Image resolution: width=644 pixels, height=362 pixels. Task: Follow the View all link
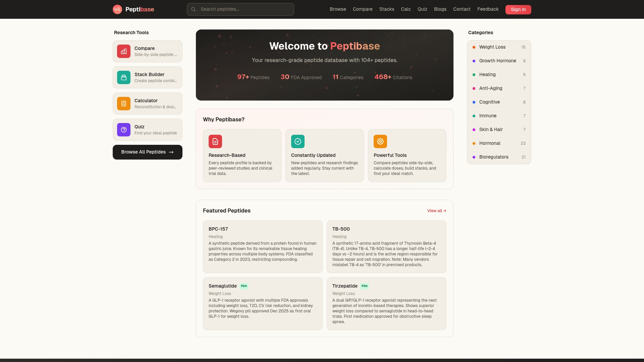click(436, 211)
